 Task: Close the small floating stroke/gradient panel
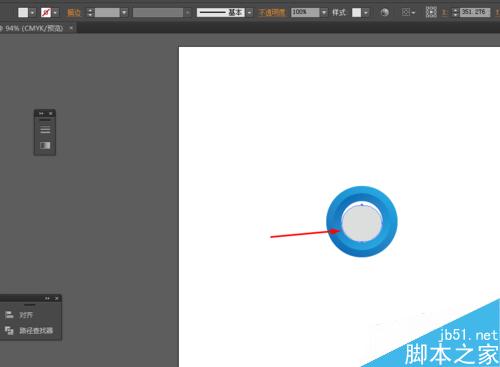51,113
